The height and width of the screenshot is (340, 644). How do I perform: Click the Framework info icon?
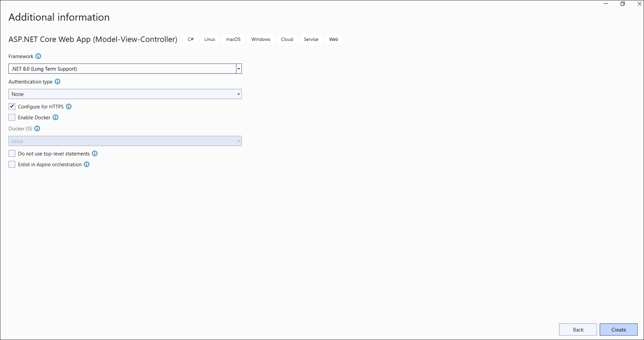[x=38, y=56]
